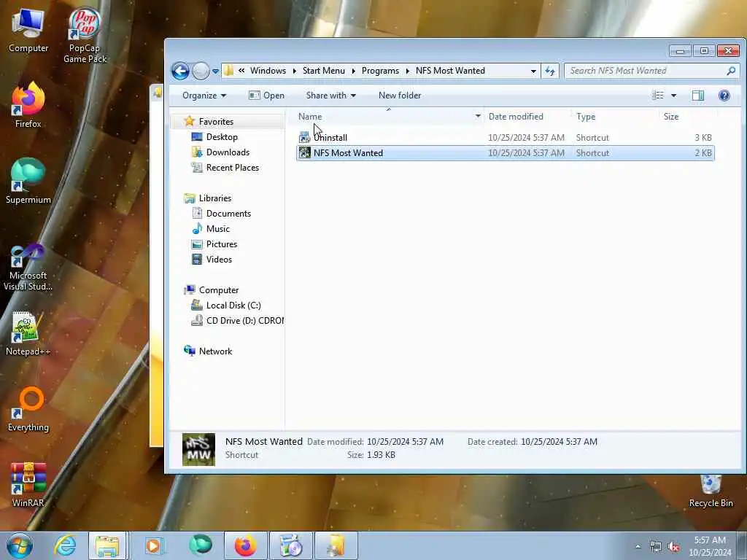Click the search magnifier icon

(731, 71)
